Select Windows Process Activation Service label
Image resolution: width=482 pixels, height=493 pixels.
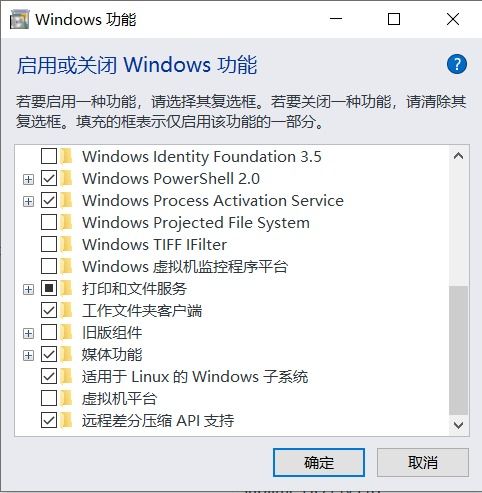click(x=213, y=201)
